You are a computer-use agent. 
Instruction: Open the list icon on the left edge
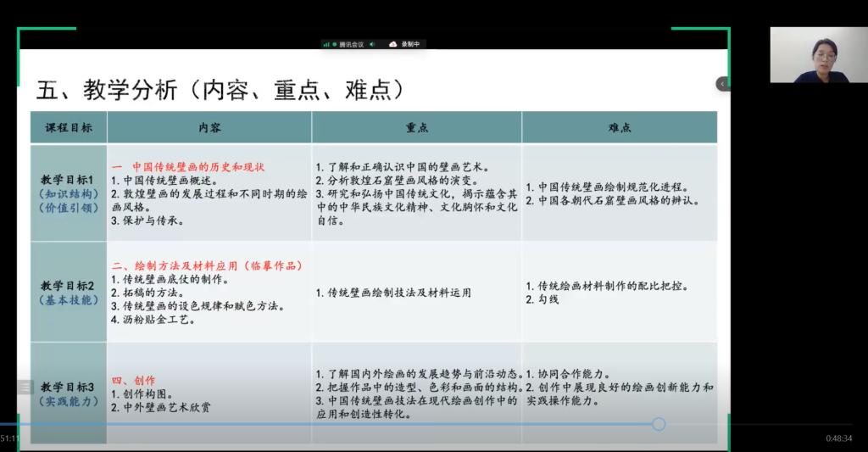(24, 387)
